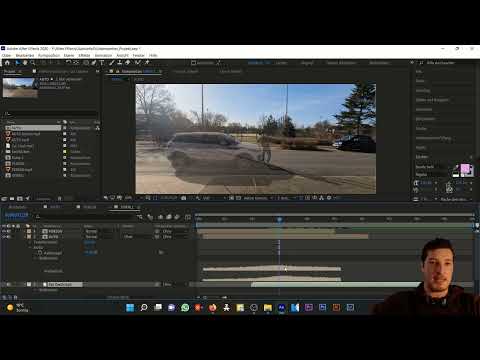Select the Hand tool
The image size is (480, 360).
point(25,63)
